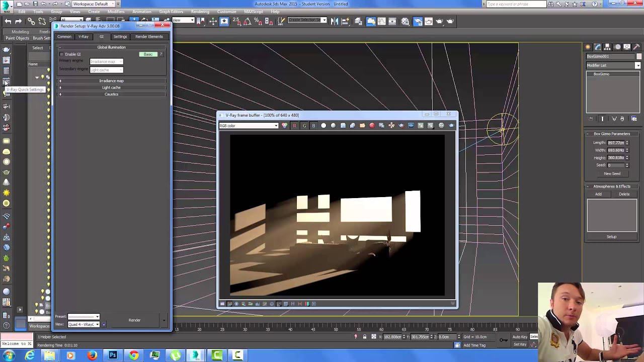This screenshot has height=362, width=644.
Task: Switch to the V-Ray tab in Render Setup
Action: (x=84, y=37)
